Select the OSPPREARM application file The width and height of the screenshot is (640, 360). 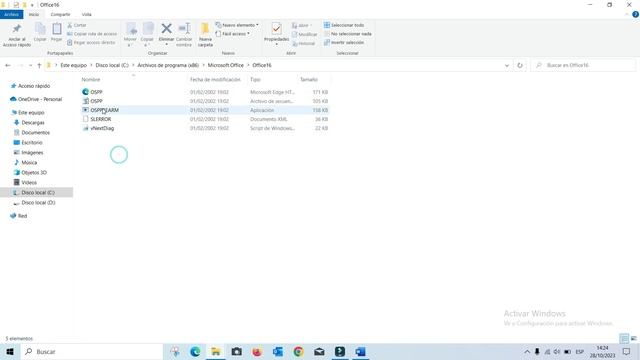pos(205,110)
